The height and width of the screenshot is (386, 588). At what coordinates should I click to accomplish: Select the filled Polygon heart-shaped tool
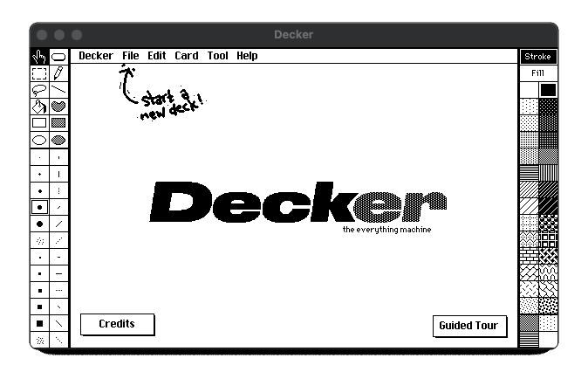(58, 107)
